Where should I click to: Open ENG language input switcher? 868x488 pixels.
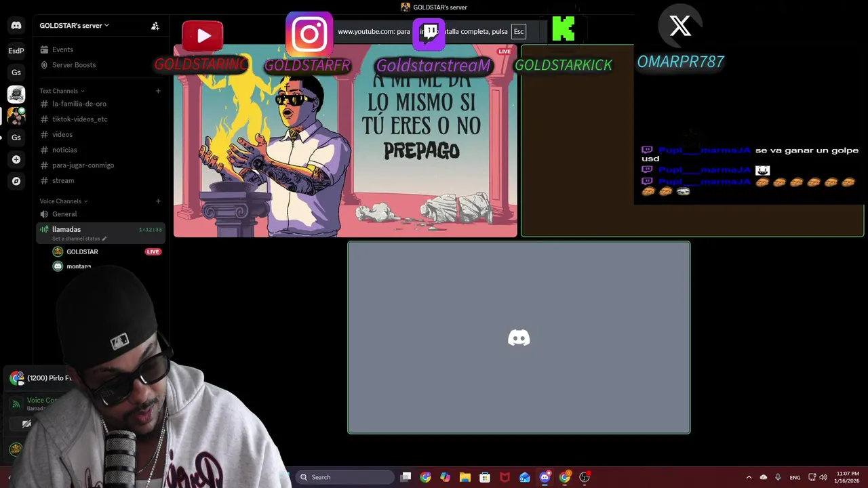(795, 477)
